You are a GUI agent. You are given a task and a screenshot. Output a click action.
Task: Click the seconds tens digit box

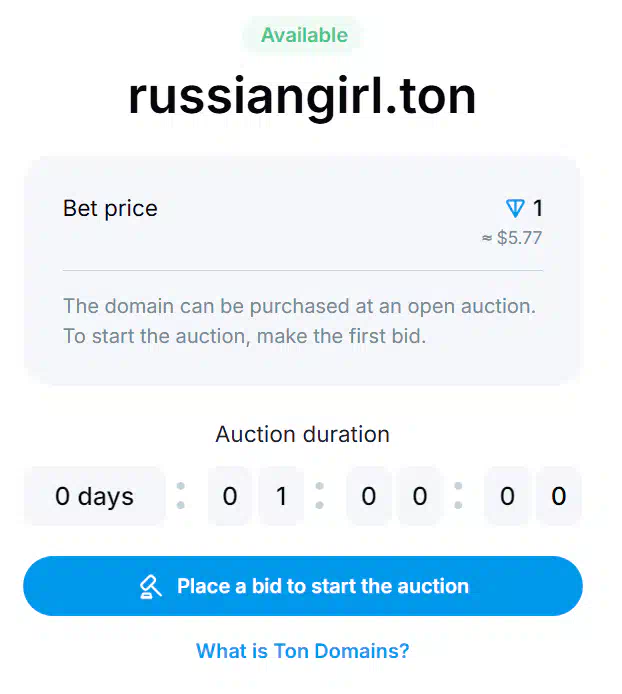click(x=507, y=496)
